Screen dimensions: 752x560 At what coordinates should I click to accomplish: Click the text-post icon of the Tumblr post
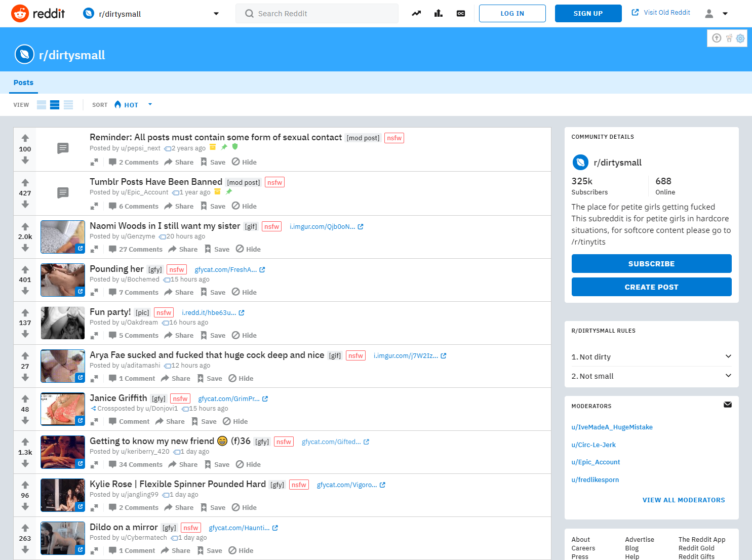[x=63, y=193]
